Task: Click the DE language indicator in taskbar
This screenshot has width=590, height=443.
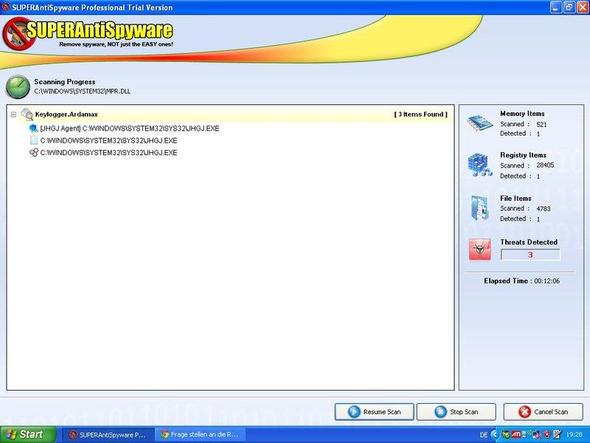Action: [x=484, y=435]
